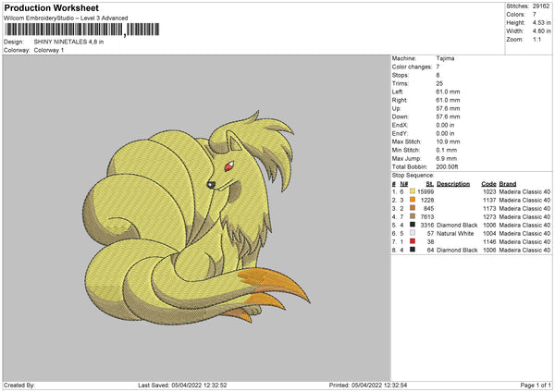The height and width of the screenshot is (392, 555).
Task: Click the 'Brand' column header
Action: pyautogui.click(x=508, y=184)
